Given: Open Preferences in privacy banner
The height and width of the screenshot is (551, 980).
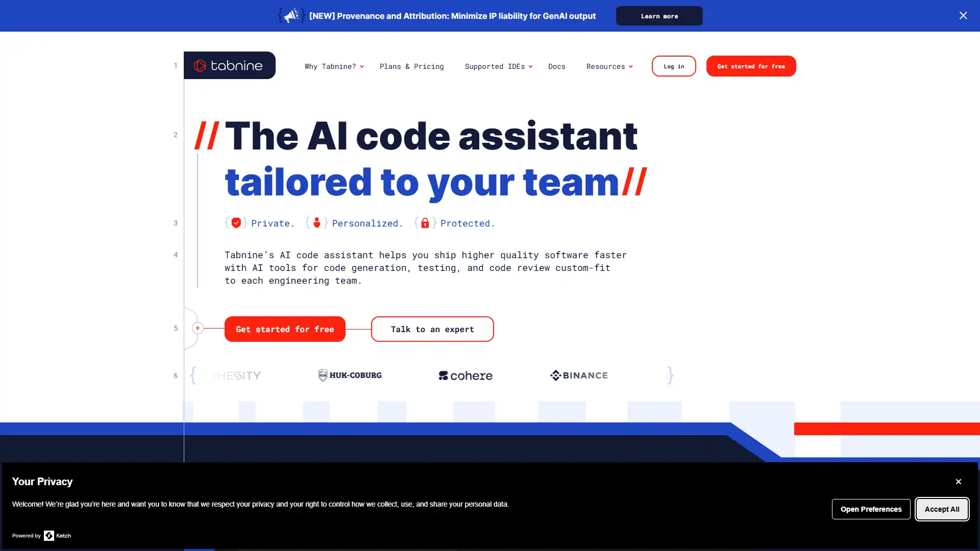Looking at the screenshot, I should (x=871, y=509).
